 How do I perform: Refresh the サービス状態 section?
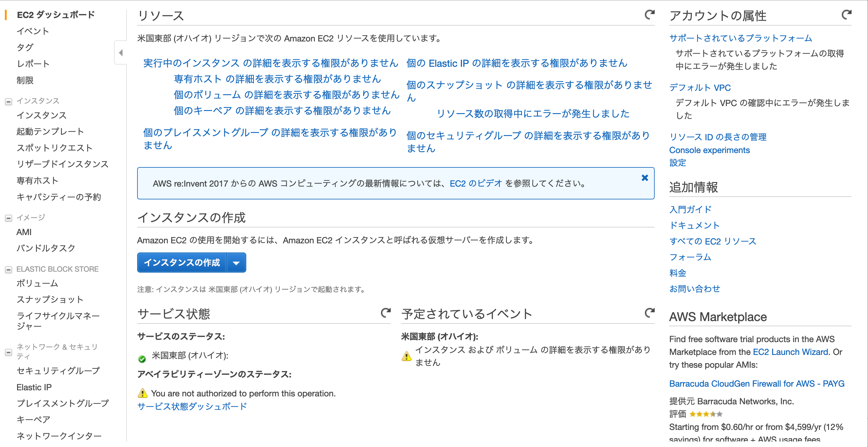click(x=386, y=313)
